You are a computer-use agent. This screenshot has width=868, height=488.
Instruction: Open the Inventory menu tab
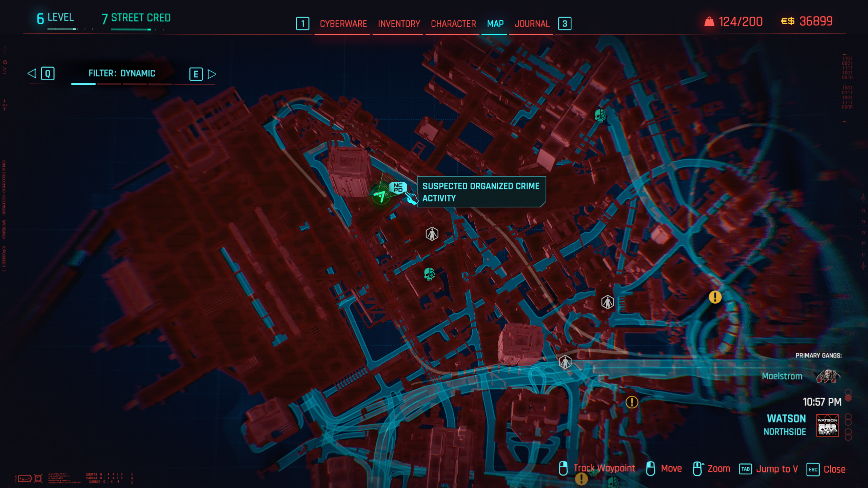[x=399, y=24]
